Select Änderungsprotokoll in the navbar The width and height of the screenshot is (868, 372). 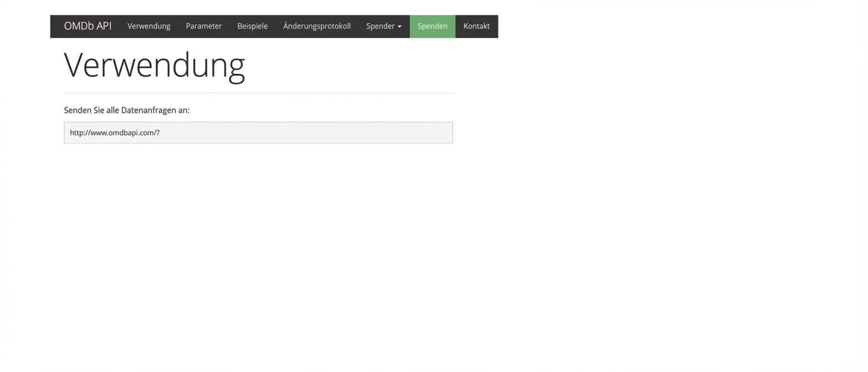pyautogui.click(x=317, y=26)
